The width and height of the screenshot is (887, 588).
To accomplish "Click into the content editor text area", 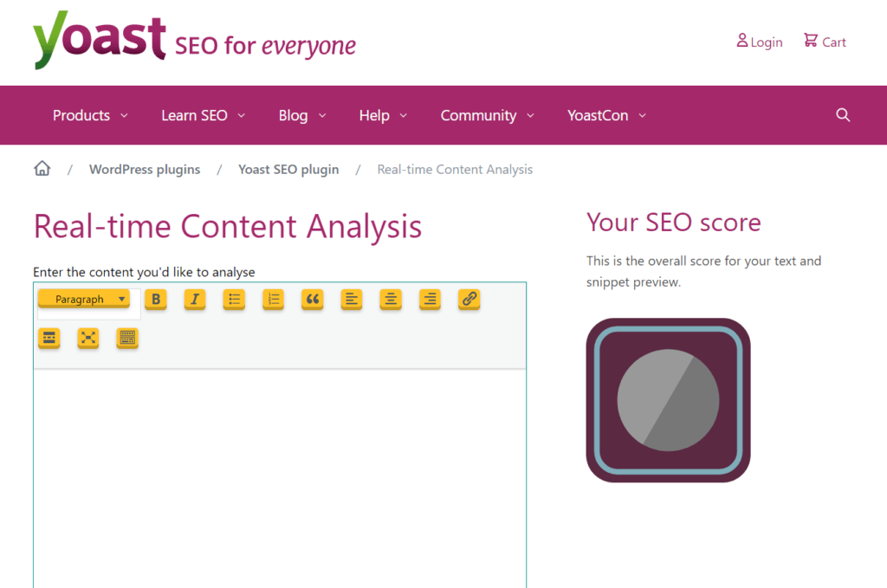I will pyautogui.click(x=280, y=478).
